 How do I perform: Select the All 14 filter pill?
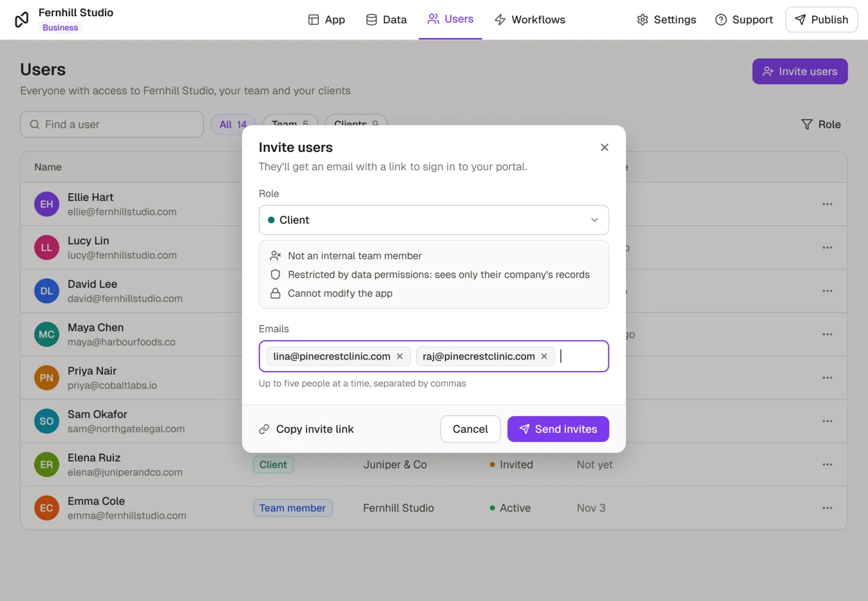click(x=233, y=124)
